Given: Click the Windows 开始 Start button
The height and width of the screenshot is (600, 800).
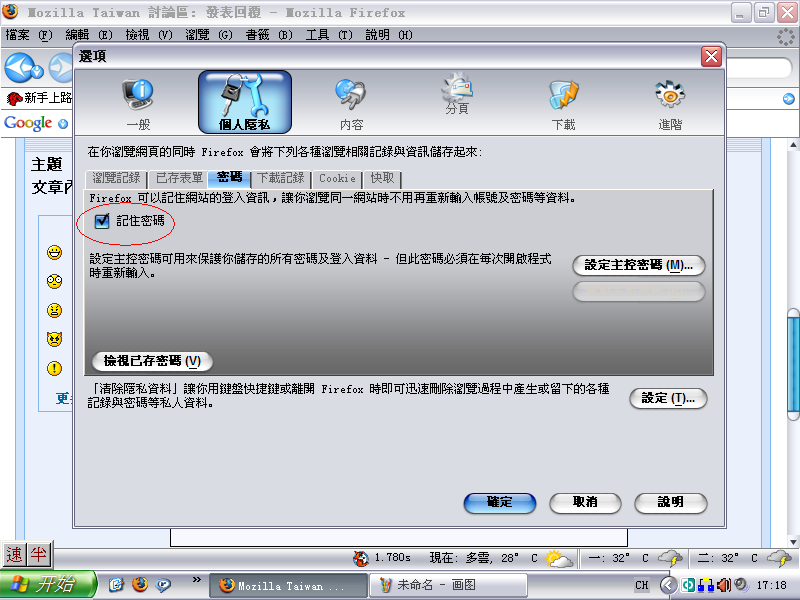Looking at the screenshot, I should tap(47, 585).
